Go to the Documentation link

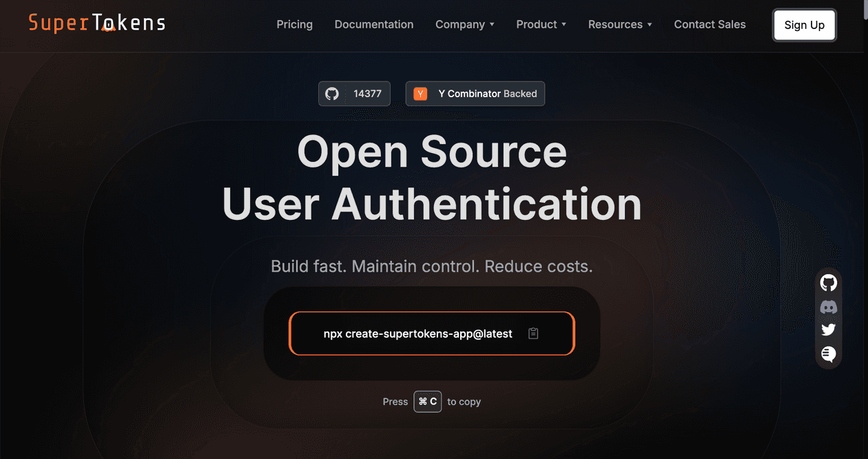tap(374, 25)
